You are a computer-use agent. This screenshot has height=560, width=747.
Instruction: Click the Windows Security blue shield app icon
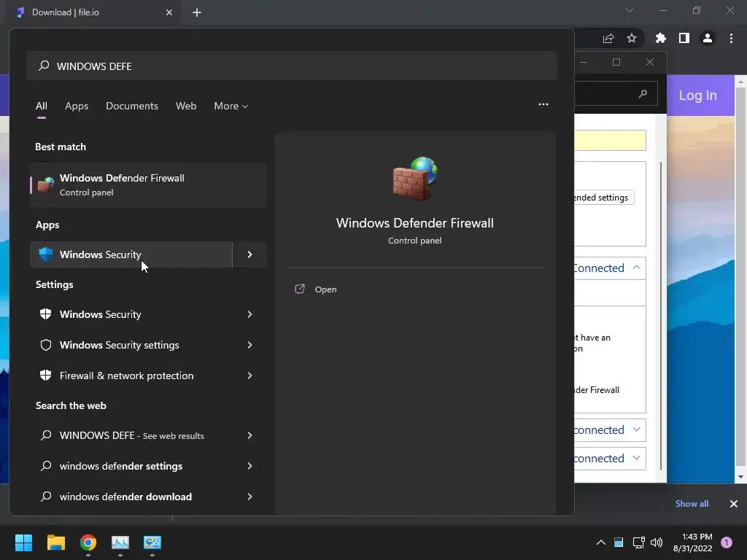[46, 254]
